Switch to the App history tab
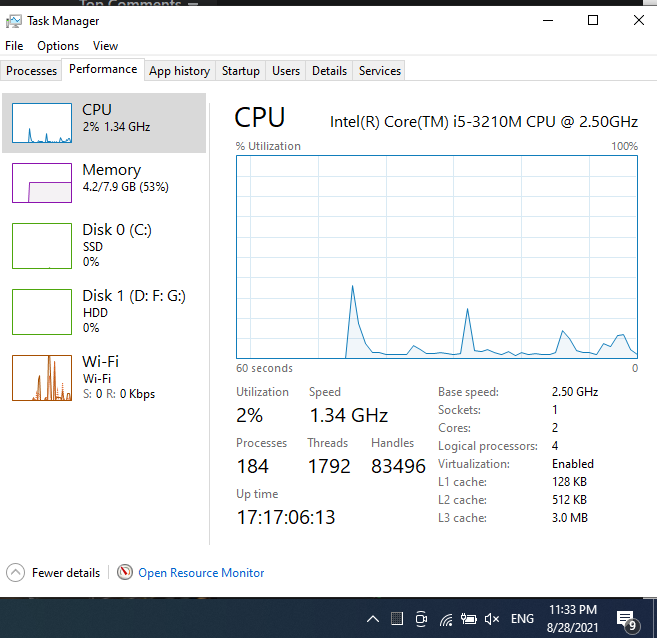 [x=179, y=71]
